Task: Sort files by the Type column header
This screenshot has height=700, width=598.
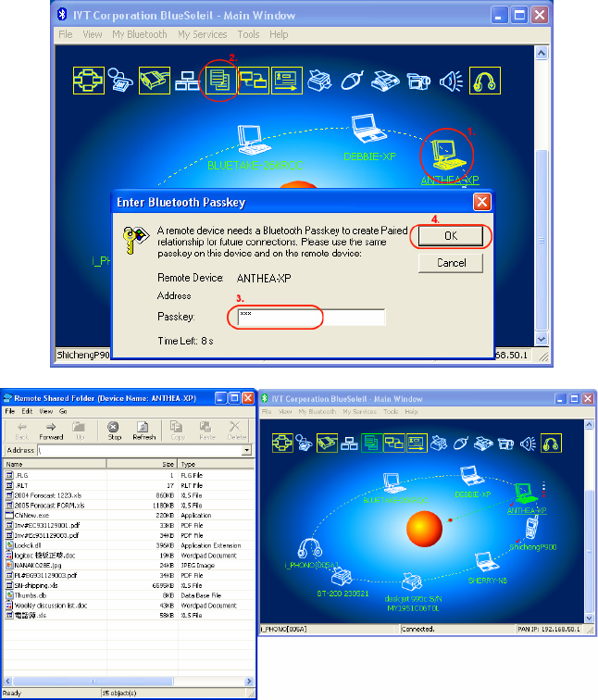Action: tap(216, 464)
